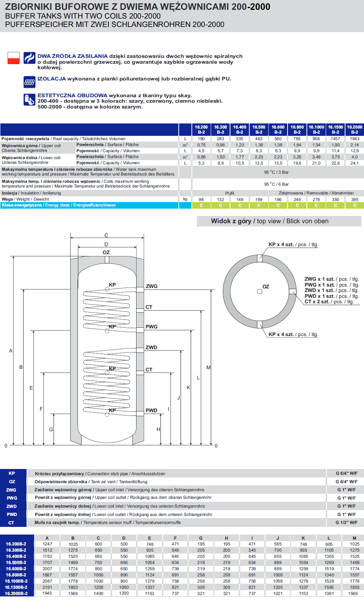Screen dimensions: 364x607
Task: Click dimension letter 'A' on the tank drawing
Action: point(11,351)
